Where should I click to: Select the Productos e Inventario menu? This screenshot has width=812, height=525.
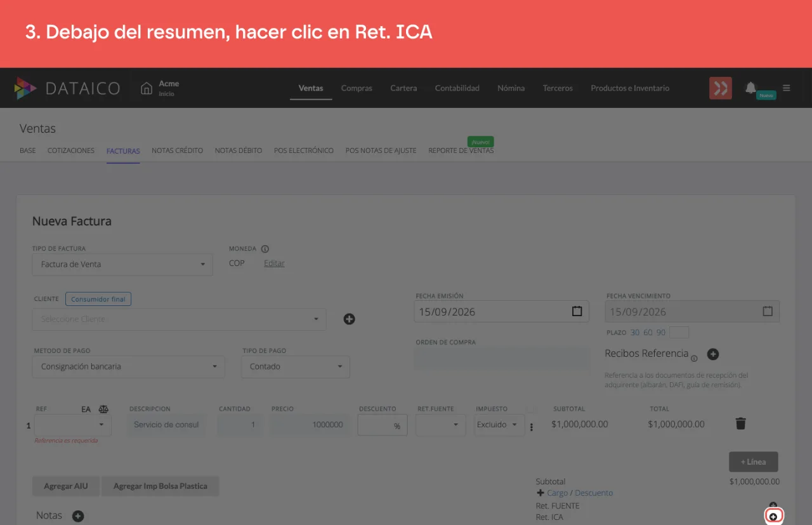(630, 88)
